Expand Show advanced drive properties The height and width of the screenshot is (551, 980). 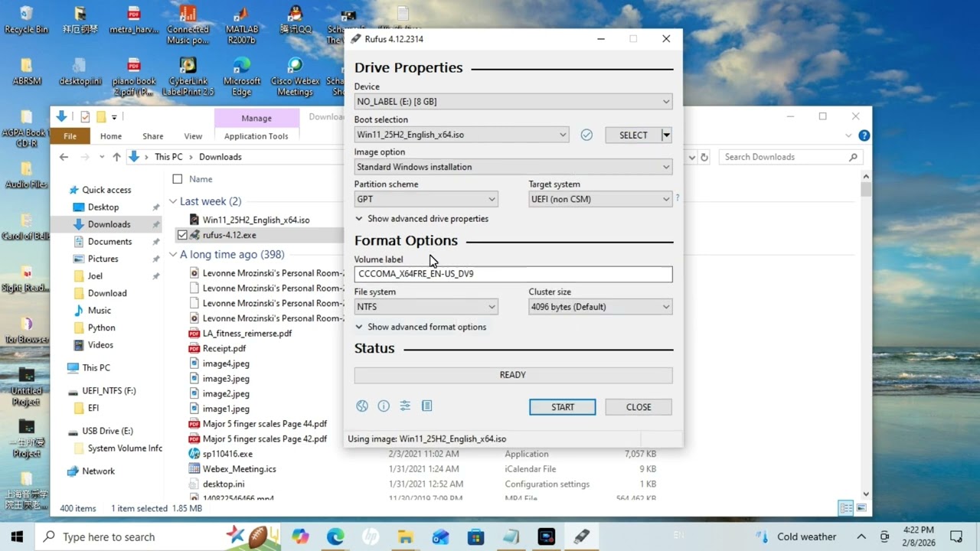pyautogui.click(x=422, y=219)
